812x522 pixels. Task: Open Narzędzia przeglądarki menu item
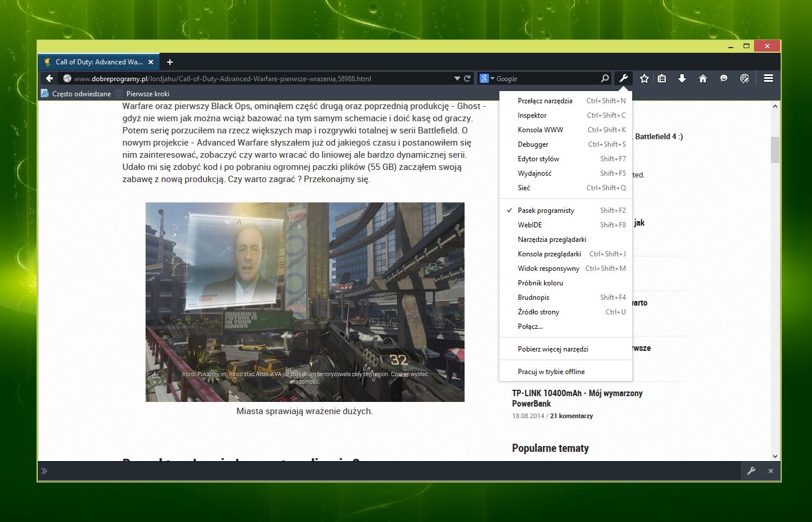[x=565, y=240]
